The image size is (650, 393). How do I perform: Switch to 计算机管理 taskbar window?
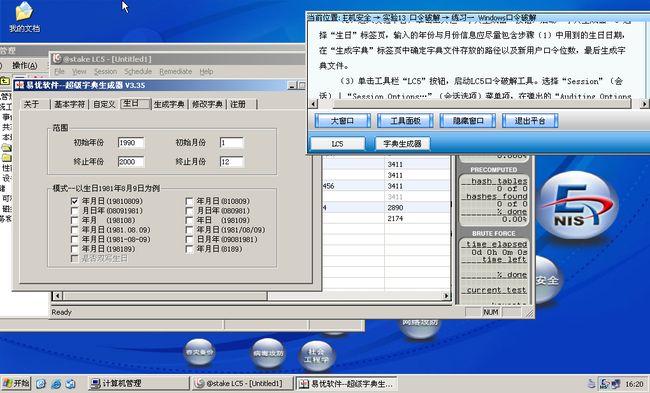(138, 383)
